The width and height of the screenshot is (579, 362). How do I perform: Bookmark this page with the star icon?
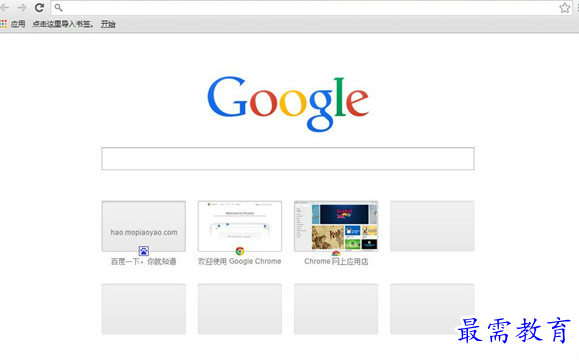coord(564,8)
